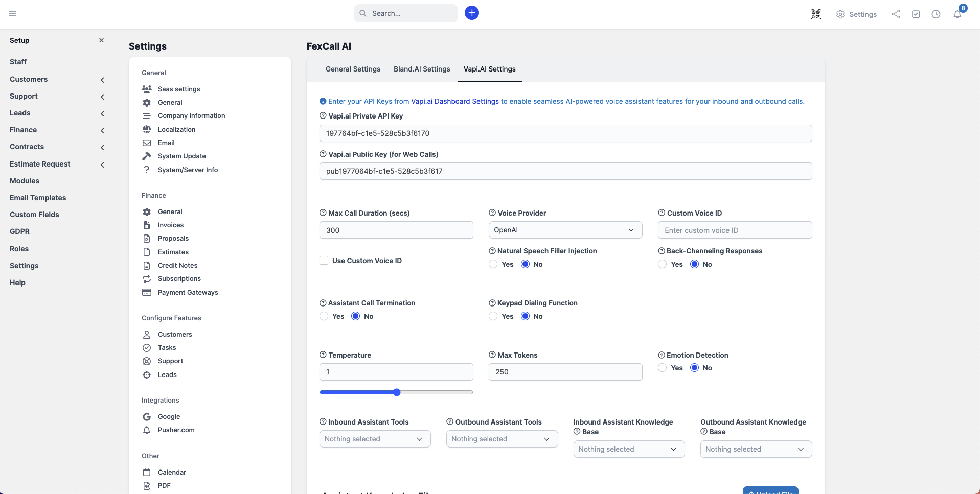Image resolution: width=980 pixels, height=494 pixels.
Task: Switch to the General Settings tab
Action: pyautogui.click(x=353, y=69)
